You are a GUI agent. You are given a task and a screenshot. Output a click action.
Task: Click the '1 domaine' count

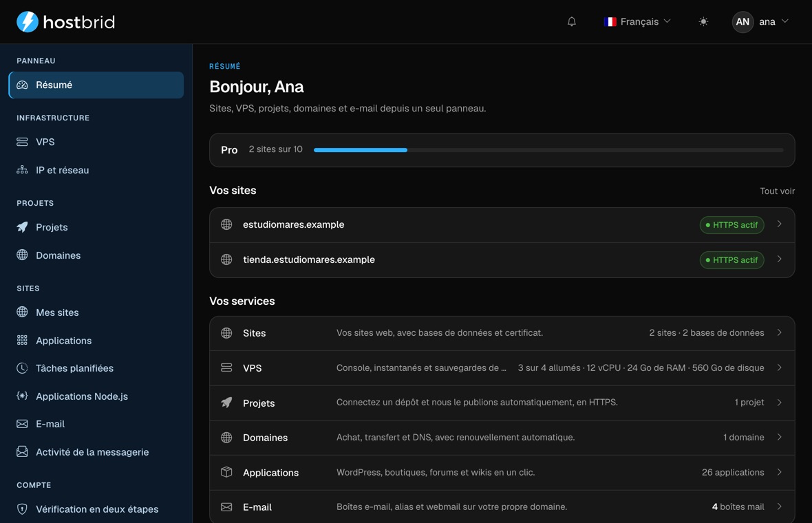tap(744, 438)
